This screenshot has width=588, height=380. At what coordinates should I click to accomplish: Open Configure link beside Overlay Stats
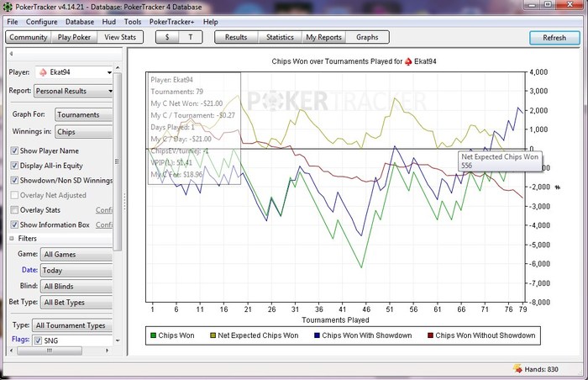click(104, 210)
